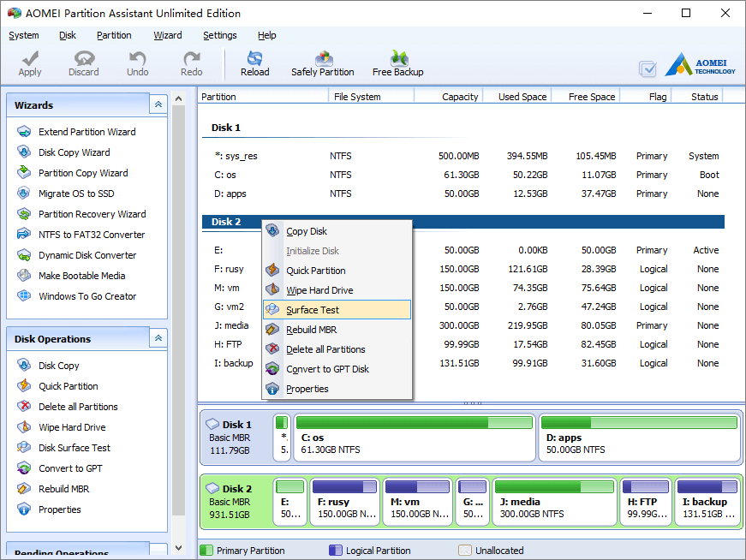Image resolution: width=746 pixels, height=560 pixels.
Task: Launch Free Backup from the toolbar
Action: tap(397, 63)
